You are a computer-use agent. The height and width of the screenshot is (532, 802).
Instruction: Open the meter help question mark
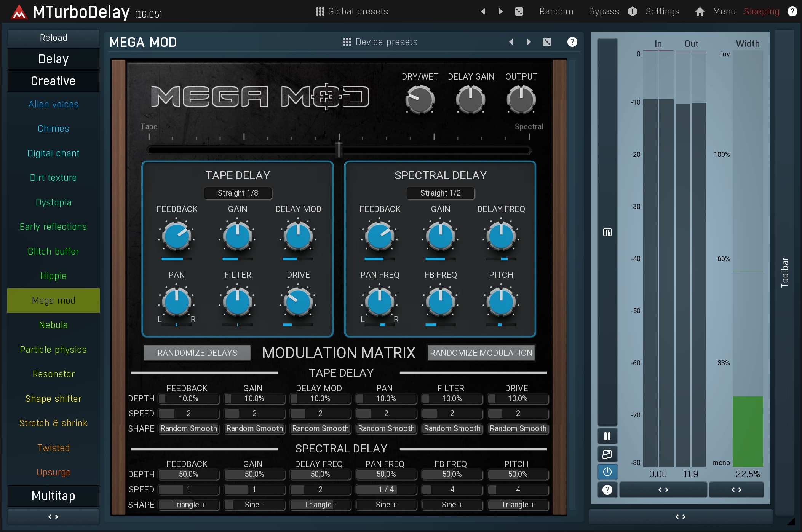607,490
